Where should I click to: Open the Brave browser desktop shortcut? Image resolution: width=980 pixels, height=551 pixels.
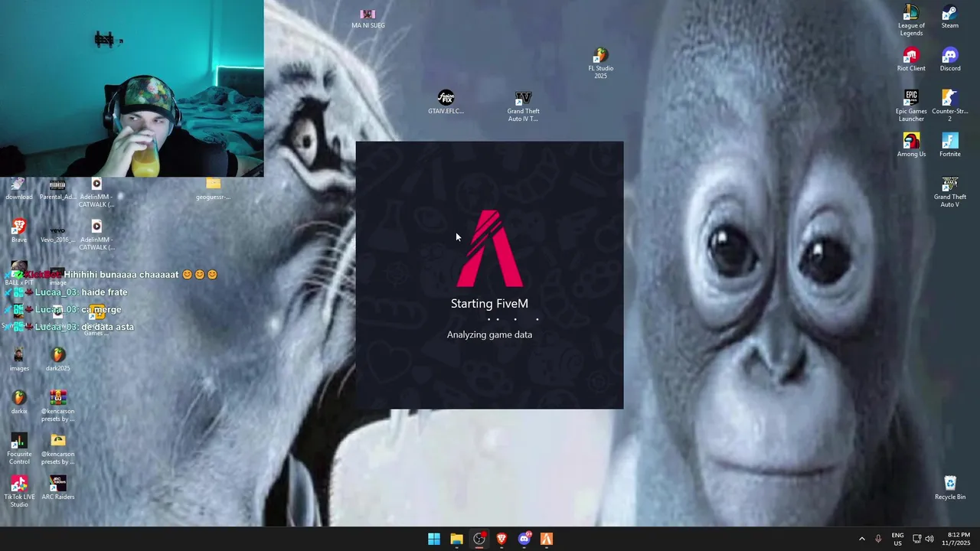click(x=19, y=232)
